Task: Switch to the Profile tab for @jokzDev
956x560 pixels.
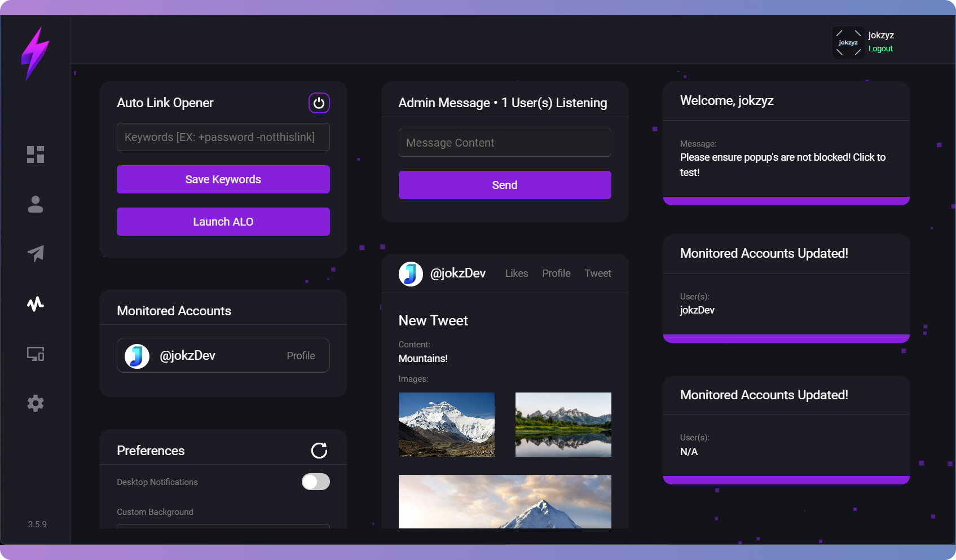Action: [x=556, y=274]
